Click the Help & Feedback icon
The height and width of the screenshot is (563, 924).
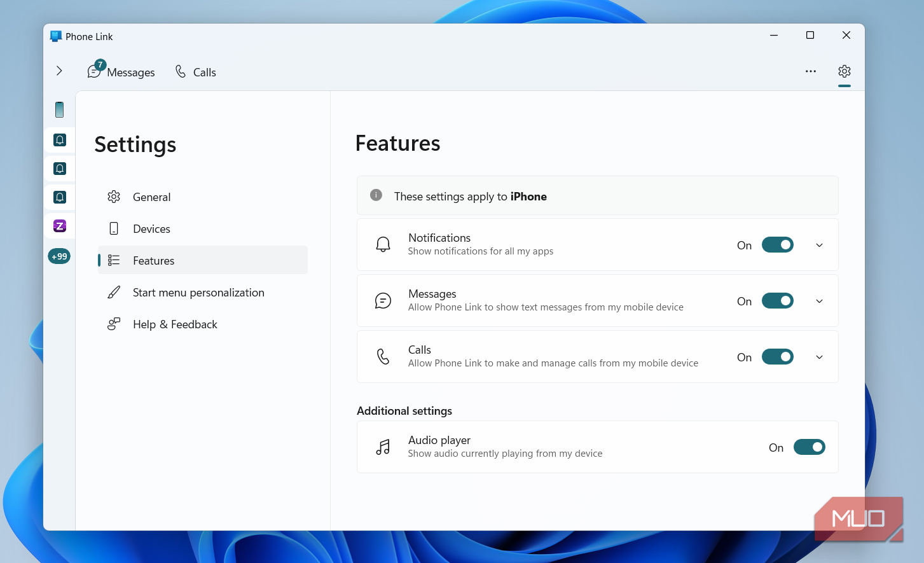114,324
